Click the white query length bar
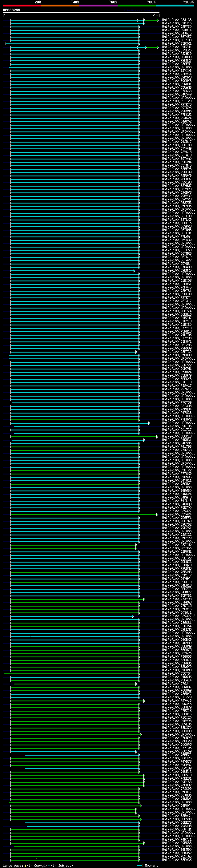This screenshot has height=868, width=197. (x=81, y=13)
